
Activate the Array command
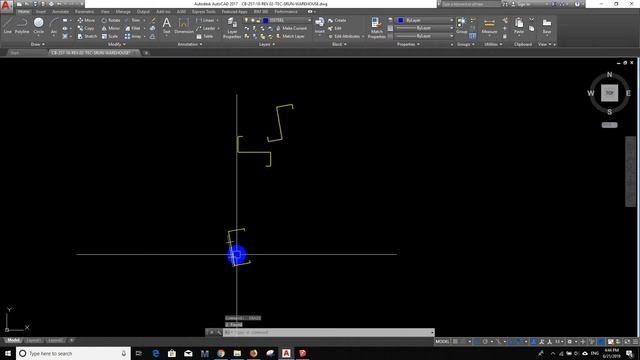point(133,36)
